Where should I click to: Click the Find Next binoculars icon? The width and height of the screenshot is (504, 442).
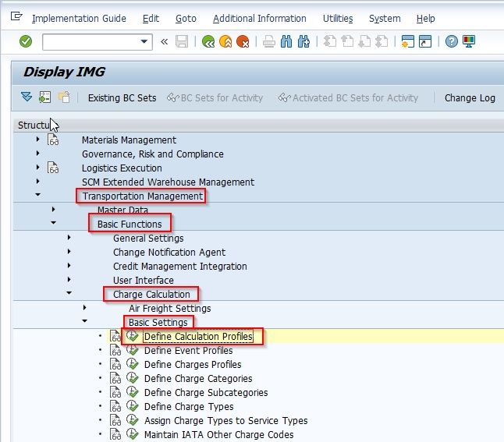coord(303,41)
